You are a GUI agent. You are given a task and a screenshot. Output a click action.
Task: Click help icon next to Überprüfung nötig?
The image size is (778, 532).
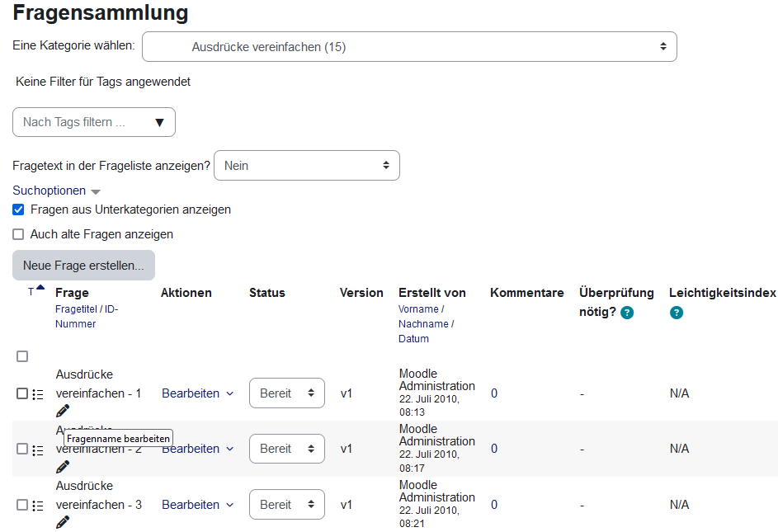tap(627, 313)
